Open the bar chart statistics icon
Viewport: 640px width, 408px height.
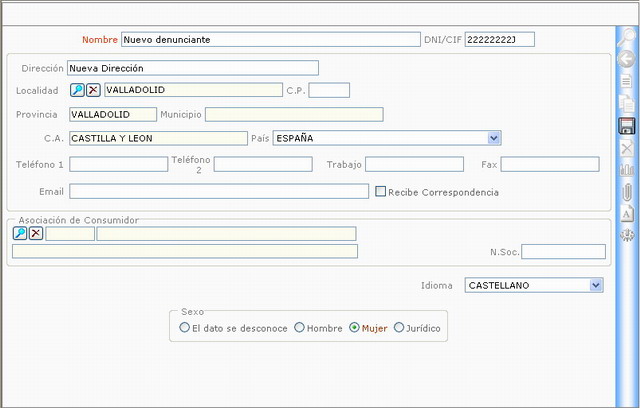pos(627,169)
